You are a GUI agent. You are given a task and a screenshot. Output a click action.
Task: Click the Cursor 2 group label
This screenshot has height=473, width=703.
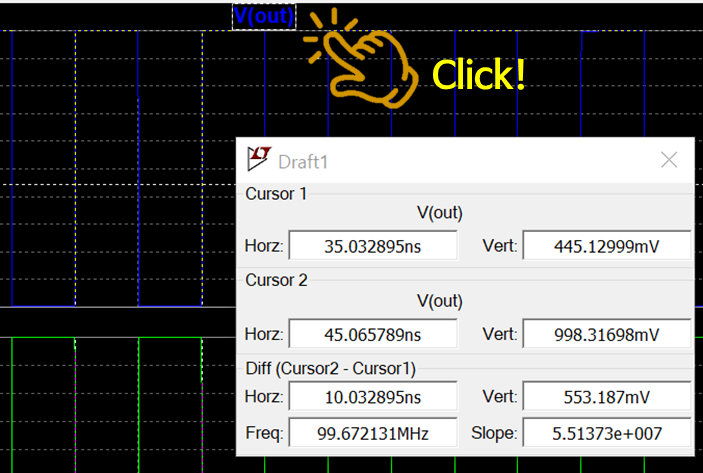[276, 280]
